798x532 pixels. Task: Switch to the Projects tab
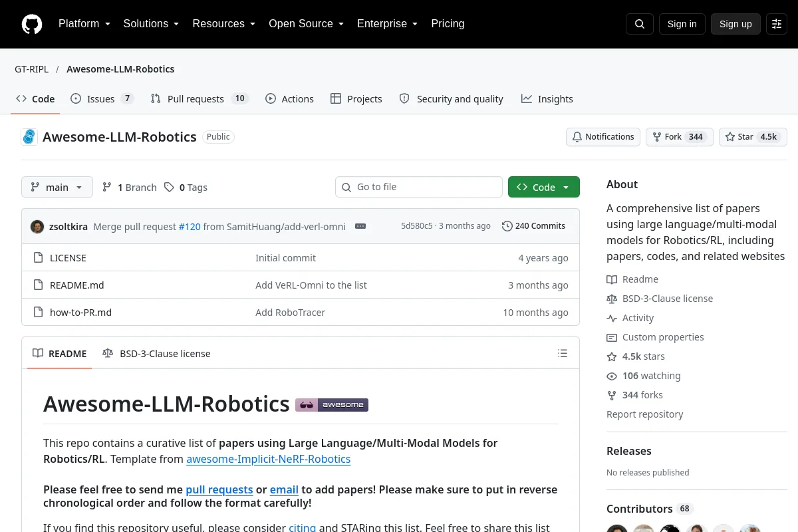click(356, 99)
